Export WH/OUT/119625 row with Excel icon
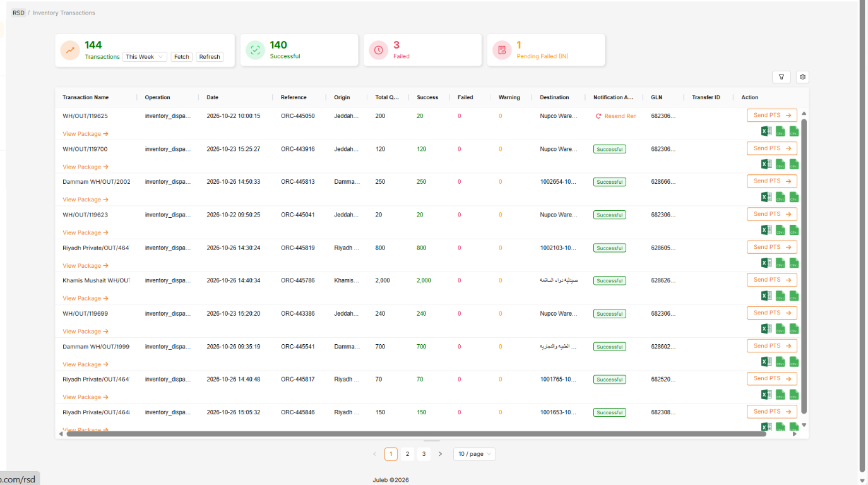868x485 pixels. tap(766, 131)
